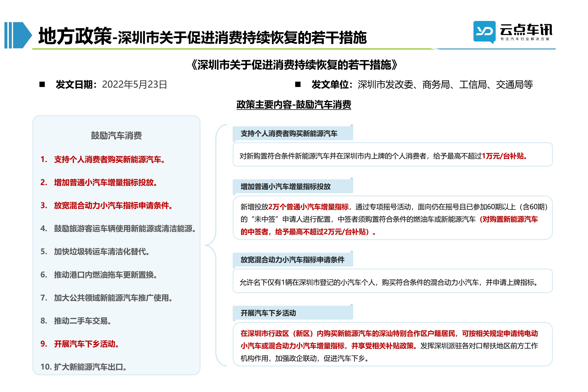Screen dimensions: 588x392
Task: Click the section tab 支持个人消费者购买新能源汽车 on right
Action: [x=293, y=133]
